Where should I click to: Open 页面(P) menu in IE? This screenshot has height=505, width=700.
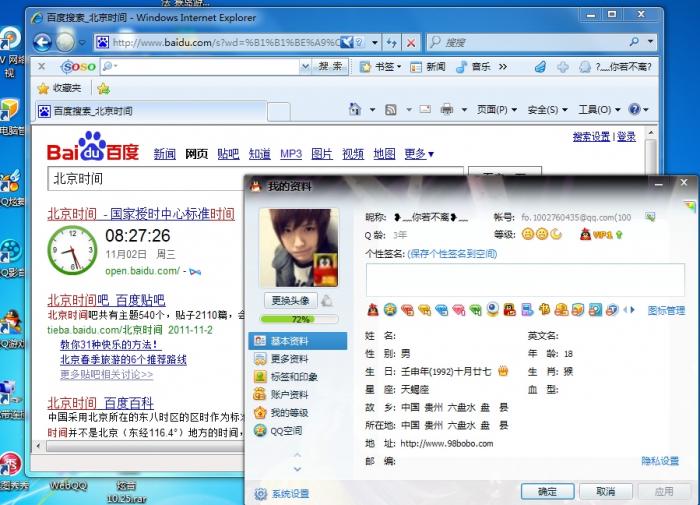pos(497,109)
